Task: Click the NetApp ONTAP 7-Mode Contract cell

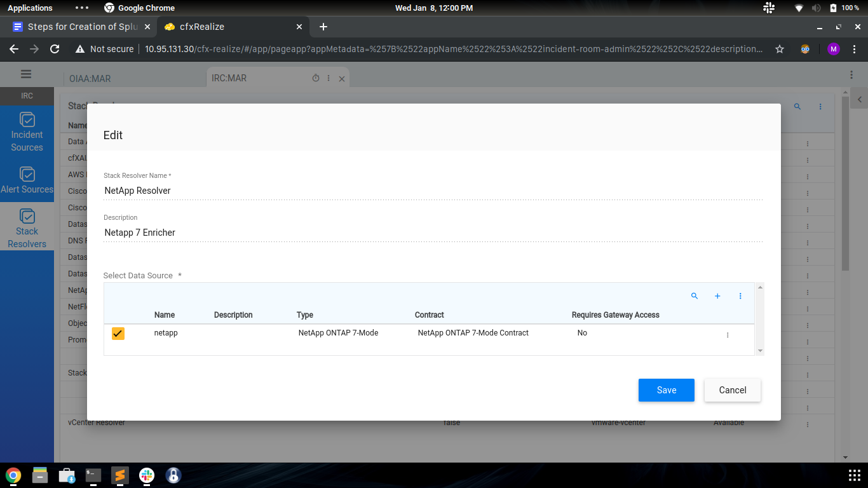Action: 473,333
